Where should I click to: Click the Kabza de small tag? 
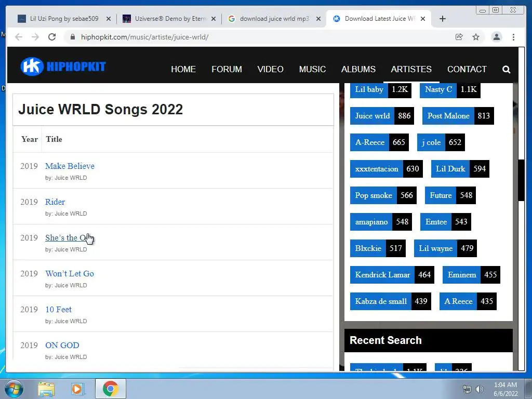point(391,301)
